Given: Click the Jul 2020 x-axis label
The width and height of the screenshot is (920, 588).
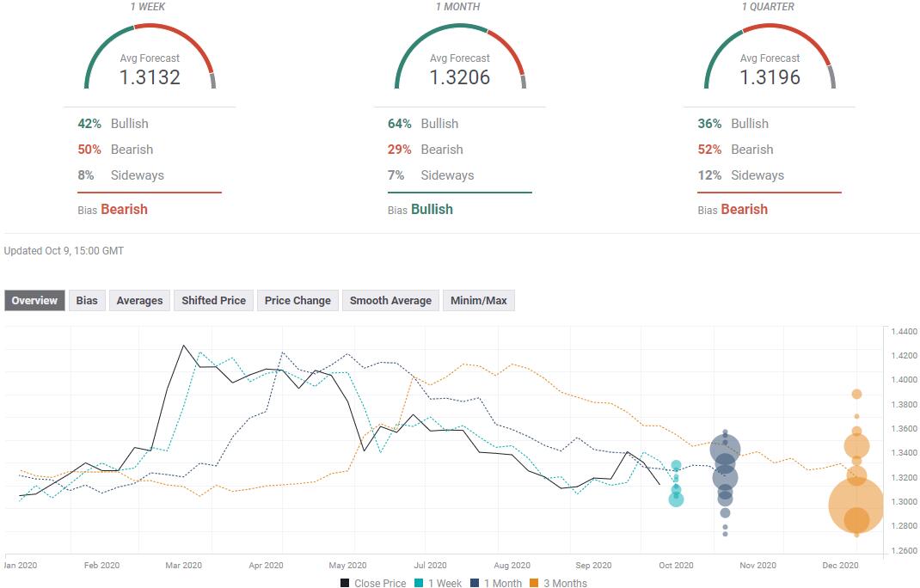Looking at the screenshot, I should tap(430, 565).
